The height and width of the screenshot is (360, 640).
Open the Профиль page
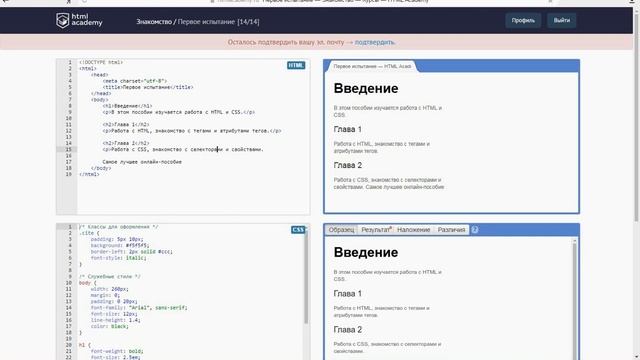[x=523, y=20]
